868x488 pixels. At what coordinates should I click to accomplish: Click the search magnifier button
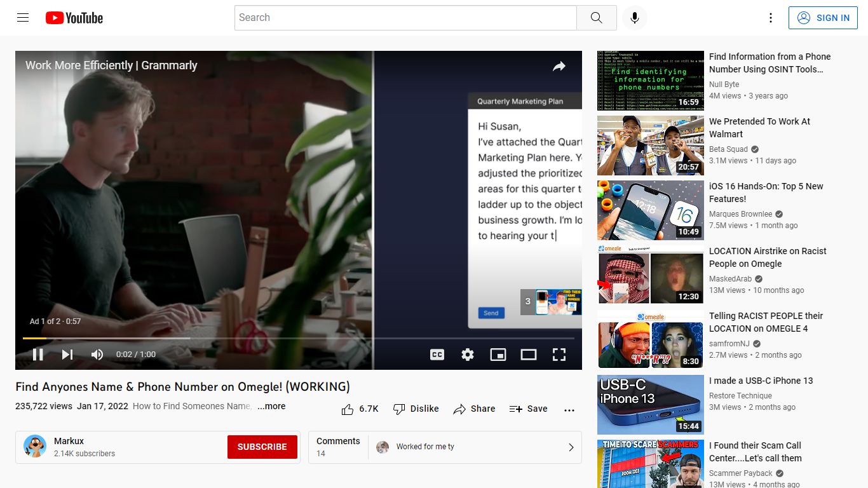pos(596,18)
